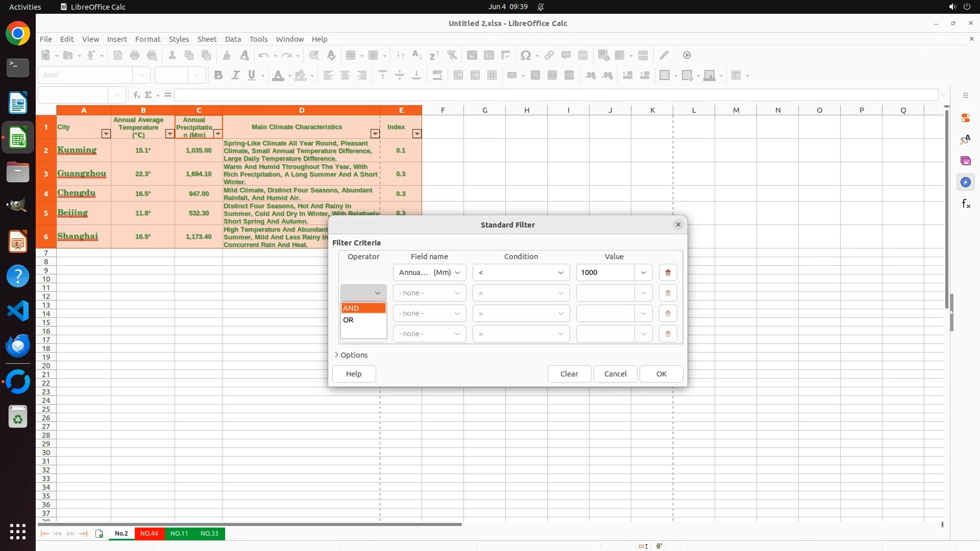Click the Value field with 1000
This screenshot has width=980, height=551.
[605, 272]
